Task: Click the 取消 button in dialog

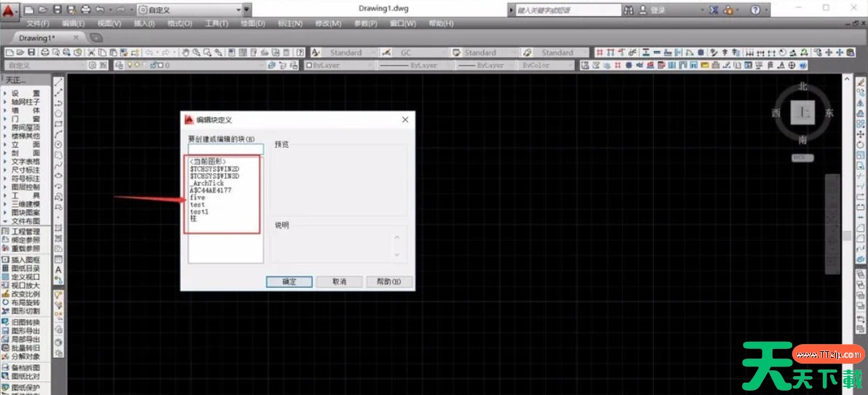Action: click(x=339, y=281)
